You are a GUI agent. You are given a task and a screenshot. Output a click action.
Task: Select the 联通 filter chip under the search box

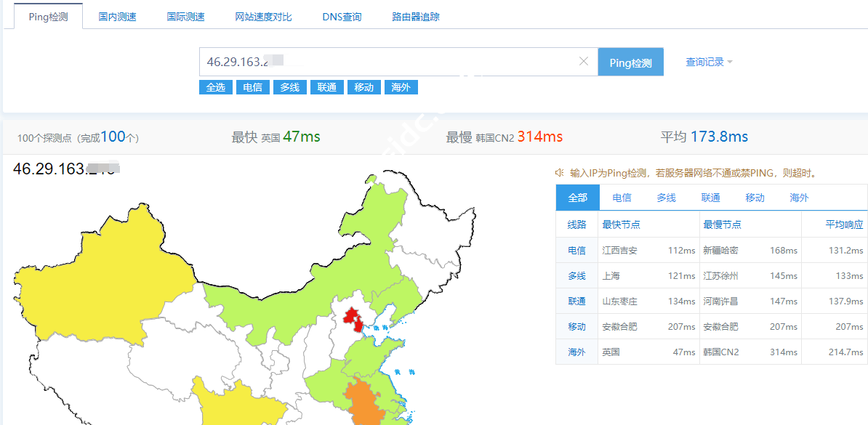(326, 86)
